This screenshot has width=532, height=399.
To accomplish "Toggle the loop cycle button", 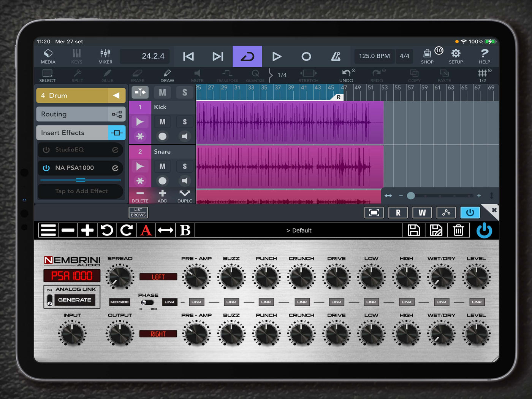I will tap(247, 57).
